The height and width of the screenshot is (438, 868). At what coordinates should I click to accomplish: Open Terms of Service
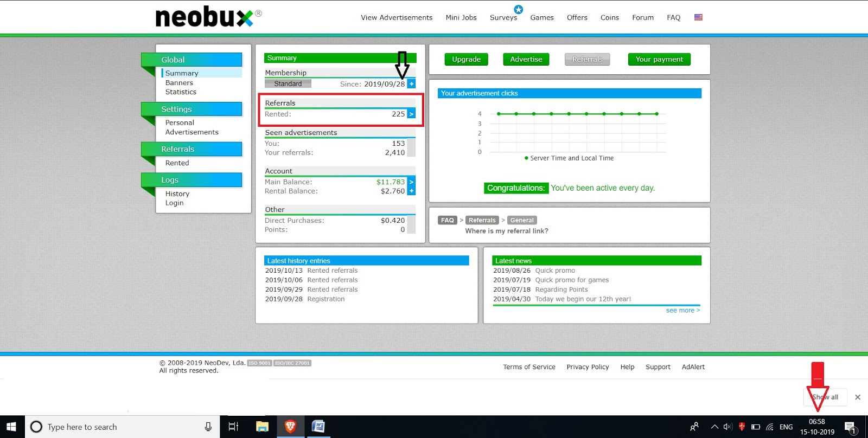529,367
